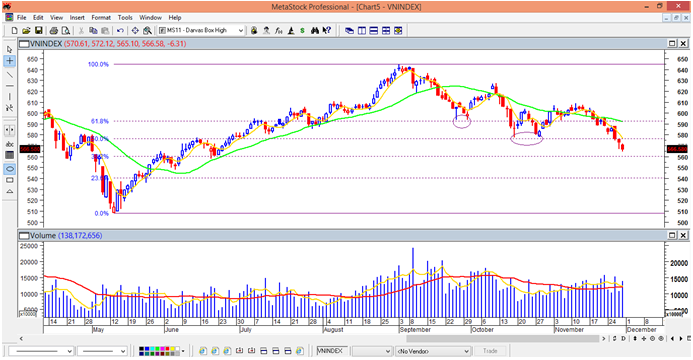This screenshot has height=360, width=693.
Task: Open the second line weight dropdown
Action: click(x=102, y=351)
